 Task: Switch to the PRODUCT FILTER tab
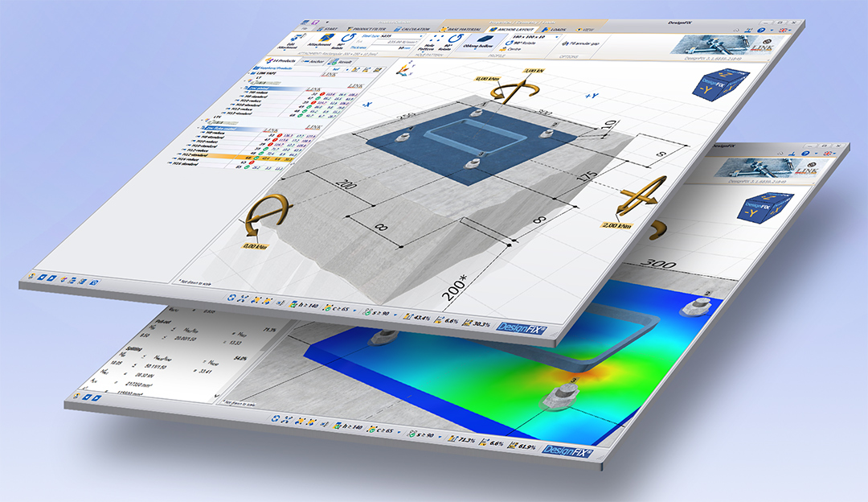[366, 28]
